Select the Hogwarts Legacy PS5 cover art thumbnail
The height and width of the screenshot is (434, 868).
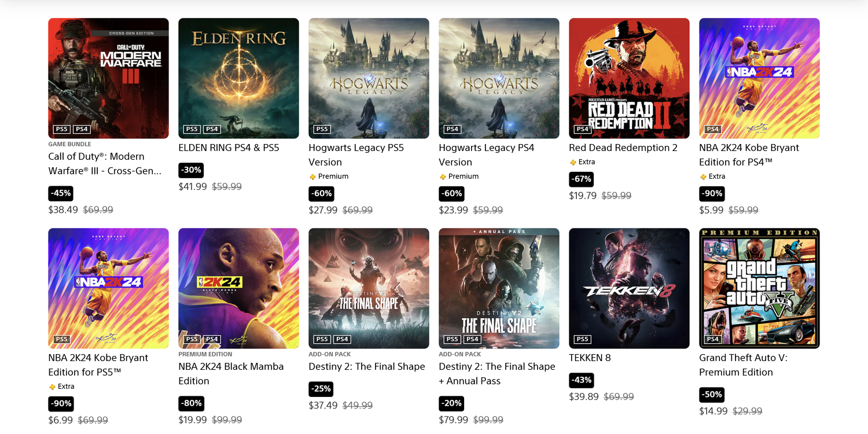[369, 78]
